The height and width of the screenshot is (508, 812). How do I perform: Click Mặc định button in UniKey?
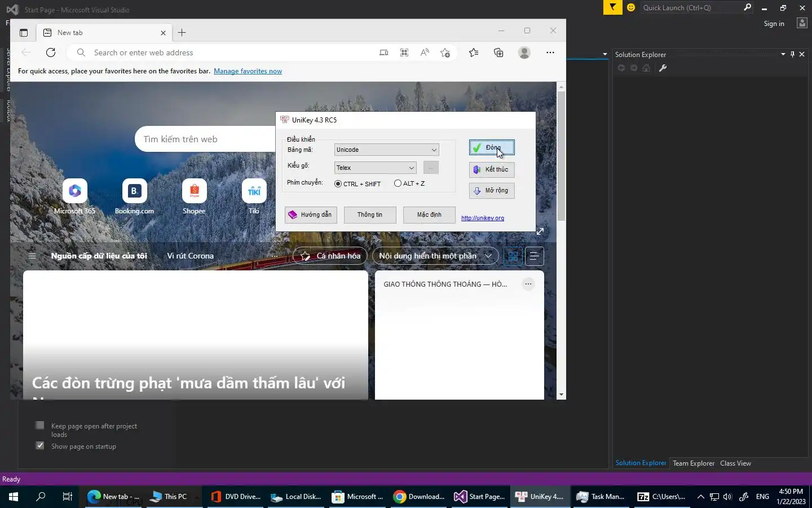(429, 214)
